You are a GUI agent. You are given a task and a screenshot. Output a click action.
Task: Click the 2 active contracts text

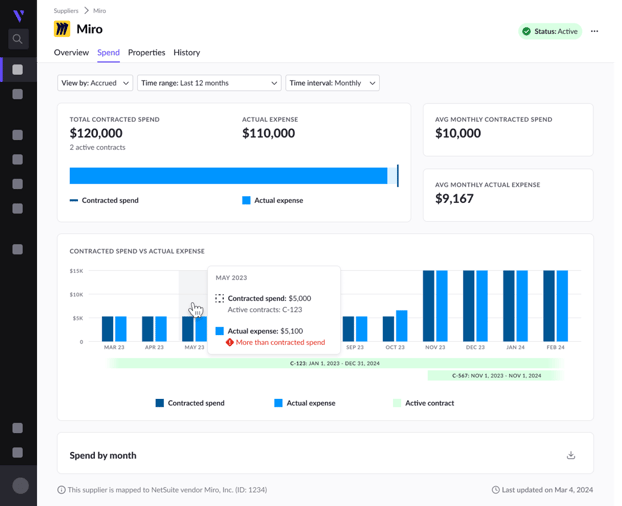pyautogui.click(x=98, y=147)
